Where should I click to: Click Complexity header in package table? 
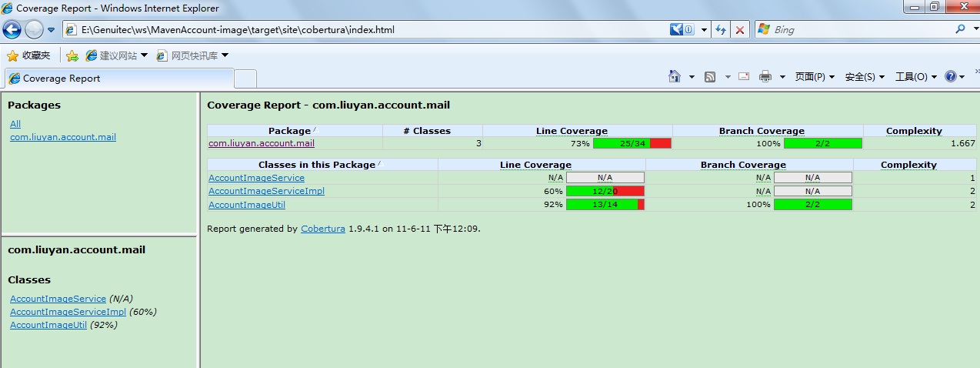click(920, 131)
